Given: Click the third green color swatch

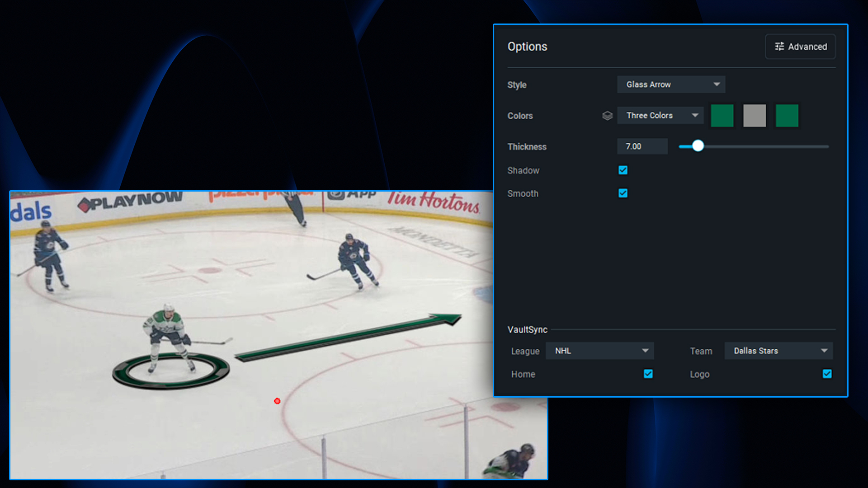Looking at the screenshot, I should pos(787,116).
